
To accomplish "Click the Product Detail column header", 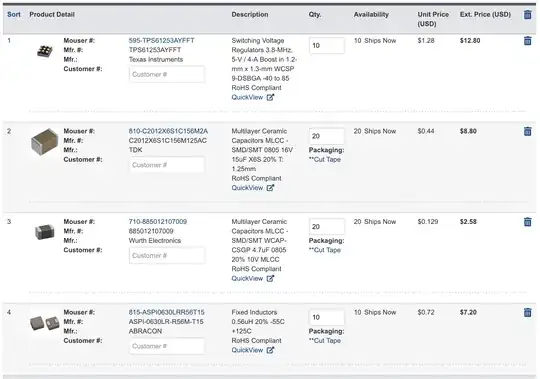I will pyautogui.click(x=52, y=14).
